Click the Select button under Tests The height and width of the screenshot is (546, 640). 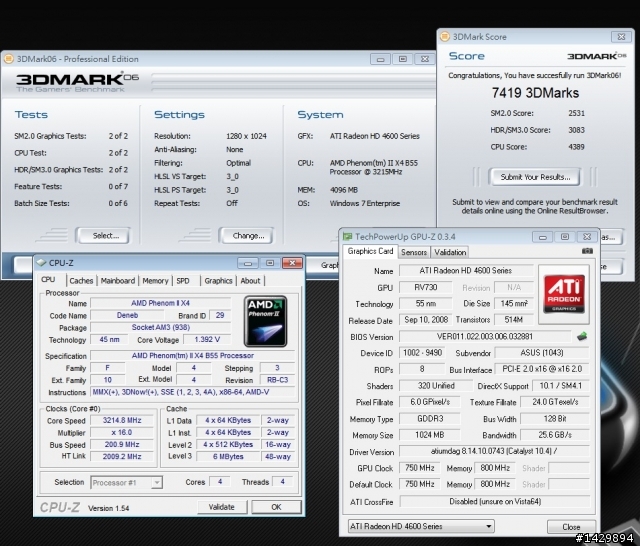[x=104, y=235]
